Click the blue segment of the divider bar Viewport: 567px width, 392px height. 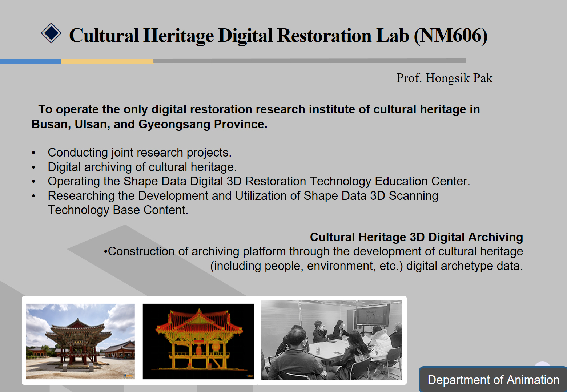pyautogui.click(x=31, y=61)
